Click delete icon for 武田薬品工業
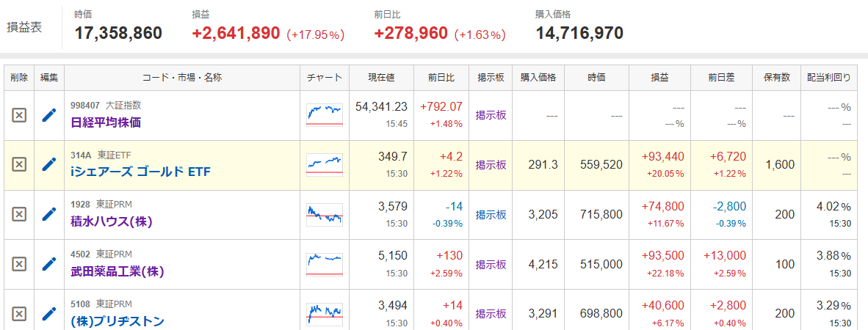 coord(19,264)
